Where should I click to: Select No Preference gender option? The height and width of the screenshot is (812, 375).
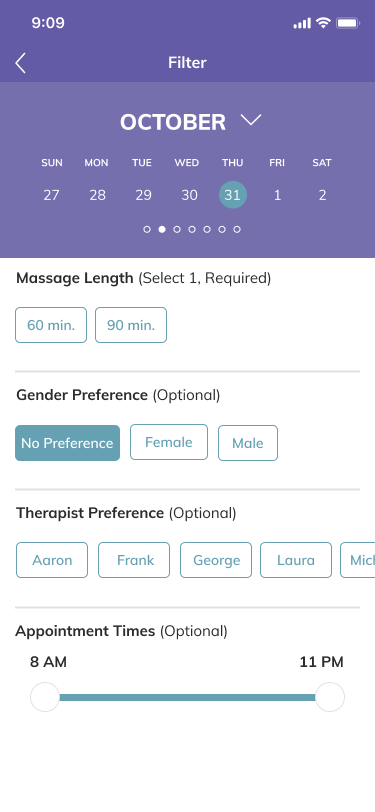click(x=67, y=443)
